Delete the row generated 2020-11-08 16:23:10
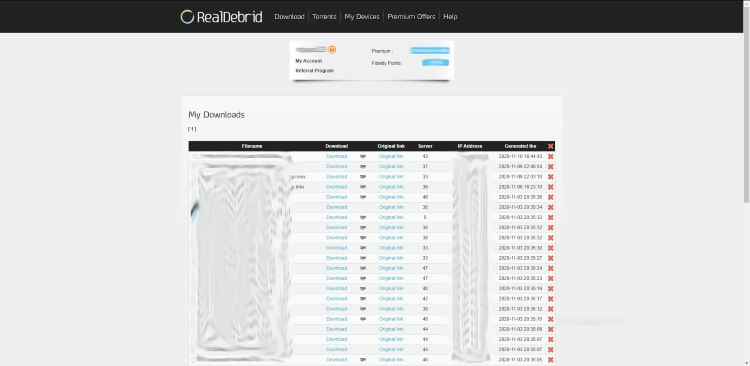Screen dimensions: 750x366 click(551, 187)
